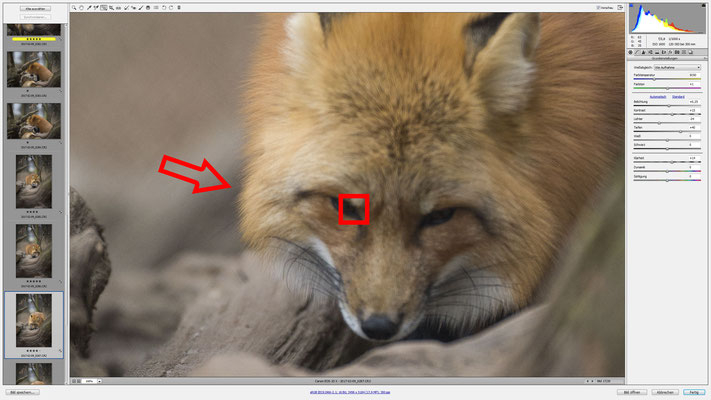
Task: Select the Spot Removal tool
Action: 127,8
